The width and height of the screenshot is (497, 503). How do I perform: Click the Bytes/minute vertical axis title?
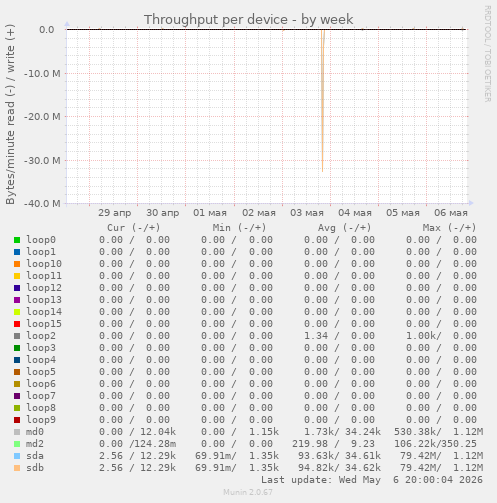click(10, 114)
